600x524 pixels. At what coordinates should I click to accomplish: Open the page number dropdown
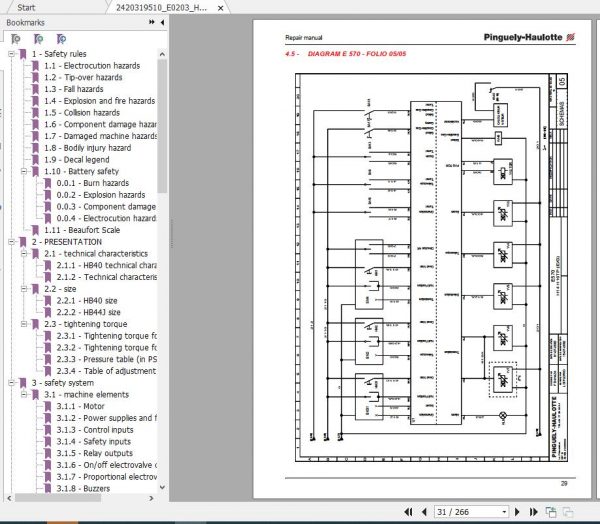coord(504,512)
